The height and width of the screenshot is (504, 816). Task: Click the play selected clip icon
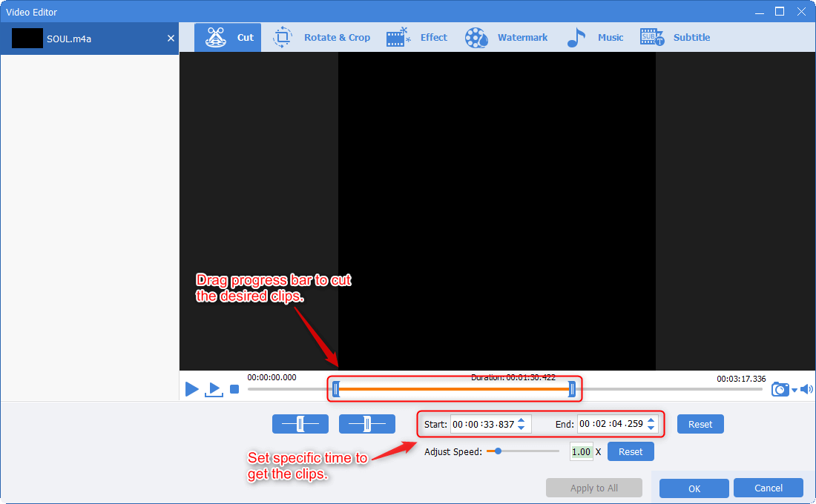pos(214,389)
